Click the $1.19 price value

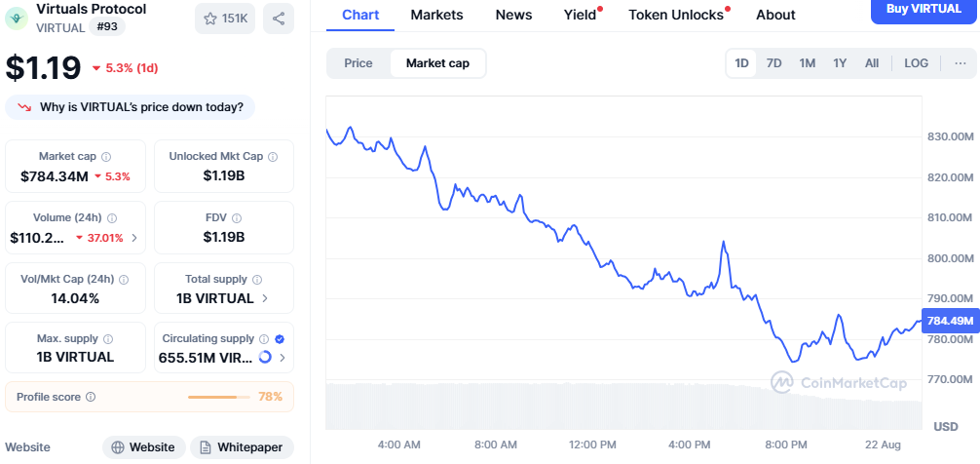pyautogui.click(x=44, y=68)
